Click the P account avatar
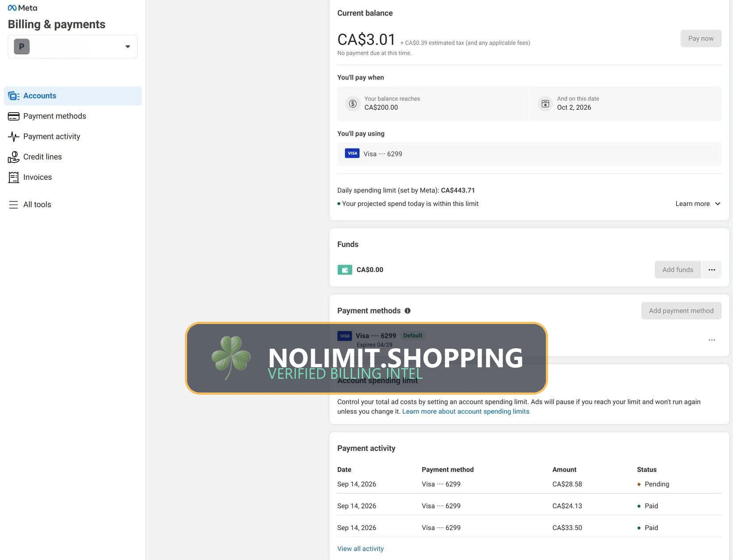 click(22, 46)
